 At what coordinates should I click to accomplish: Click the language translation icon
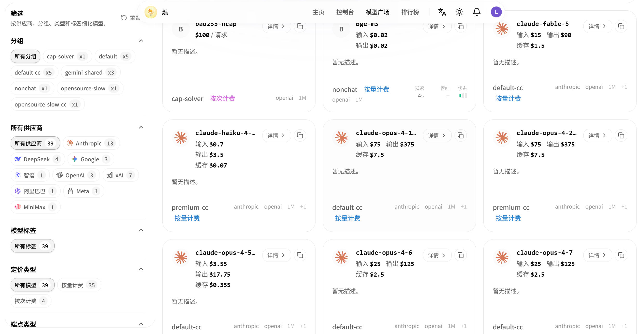click(x=442, y=12)
